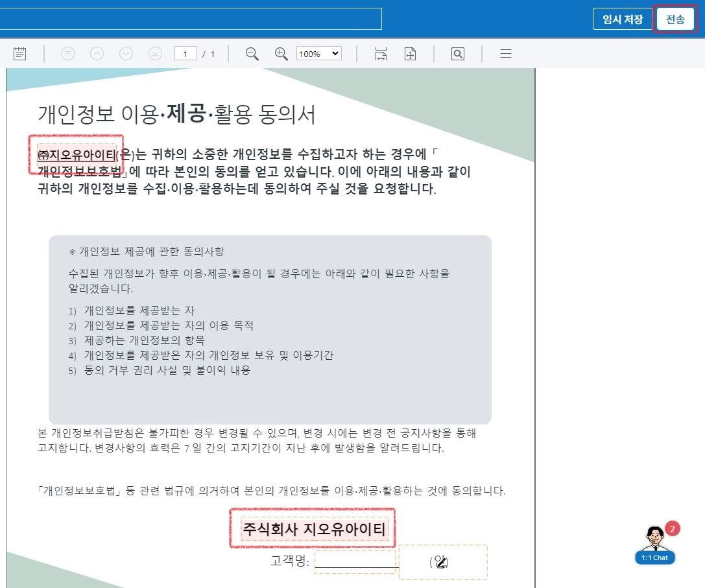Click the zoom out magnifier icon
Screen dimensions: 705x588
point(252,54)
